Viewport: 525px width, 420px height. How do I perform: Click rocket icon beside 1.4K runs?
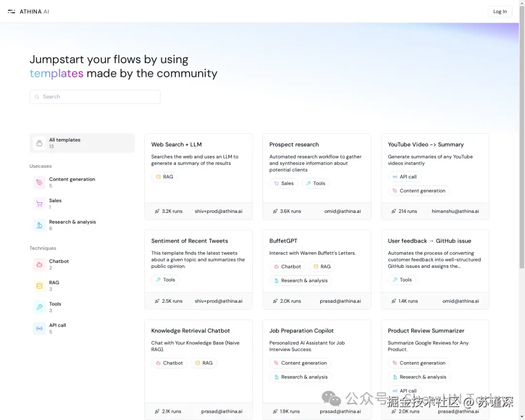[x=394, y=301]
